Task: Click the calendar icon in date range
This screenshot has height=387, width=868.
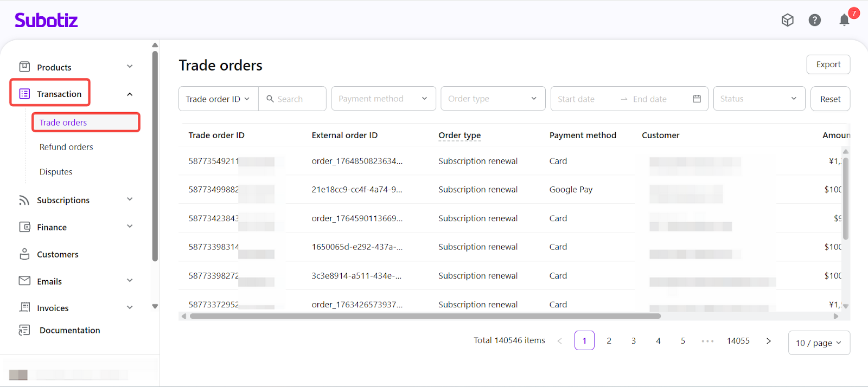Action: point(697,99)
